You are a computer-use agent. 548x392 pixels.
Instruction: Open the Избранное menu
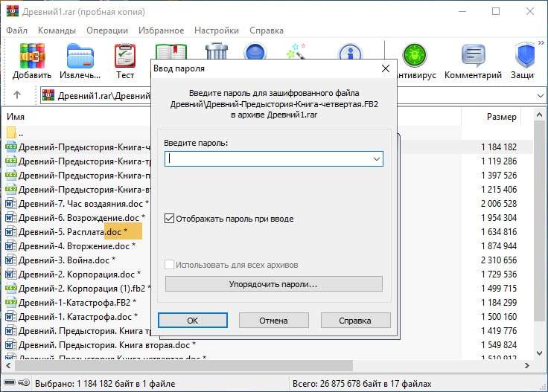coord(161,30)
